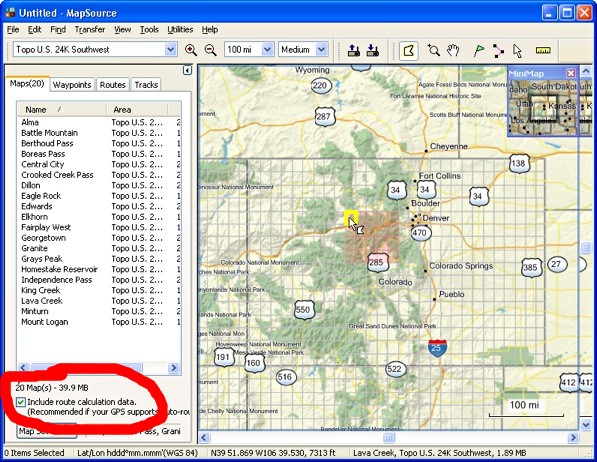597x462 pixels.
Task: Click Colorado Springs label on map
Action: (x=461, y=266)
